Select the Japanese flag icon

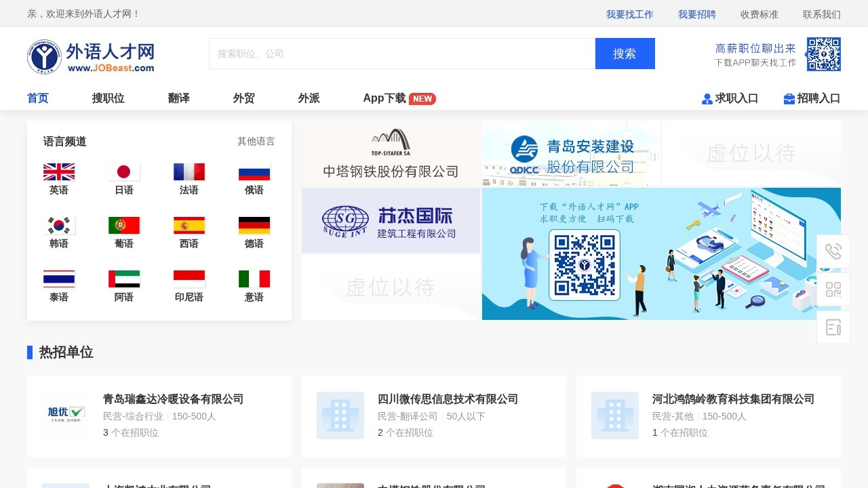point(124,171)
